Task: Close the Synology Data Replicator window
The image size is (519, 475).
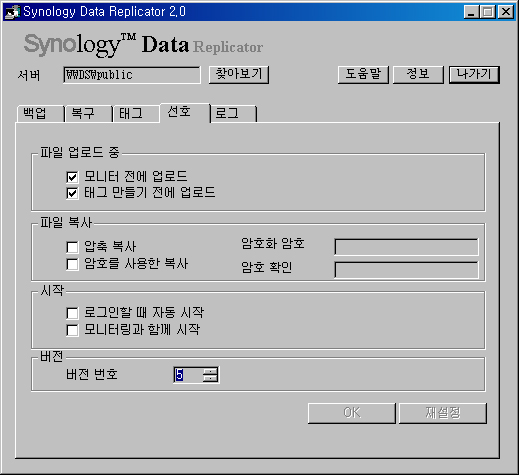Action: click(x=506, y=12)
